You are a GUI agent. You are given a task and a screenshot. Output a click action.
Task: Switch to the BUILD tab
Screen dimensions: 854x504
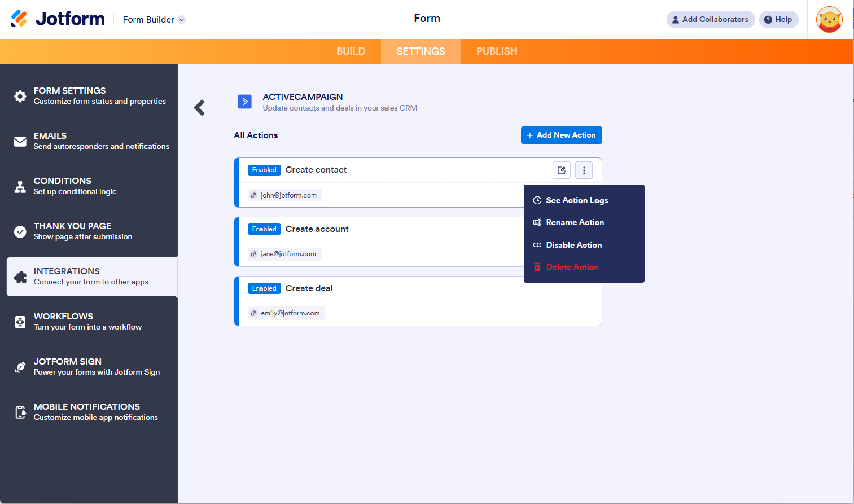coord(351,51)
